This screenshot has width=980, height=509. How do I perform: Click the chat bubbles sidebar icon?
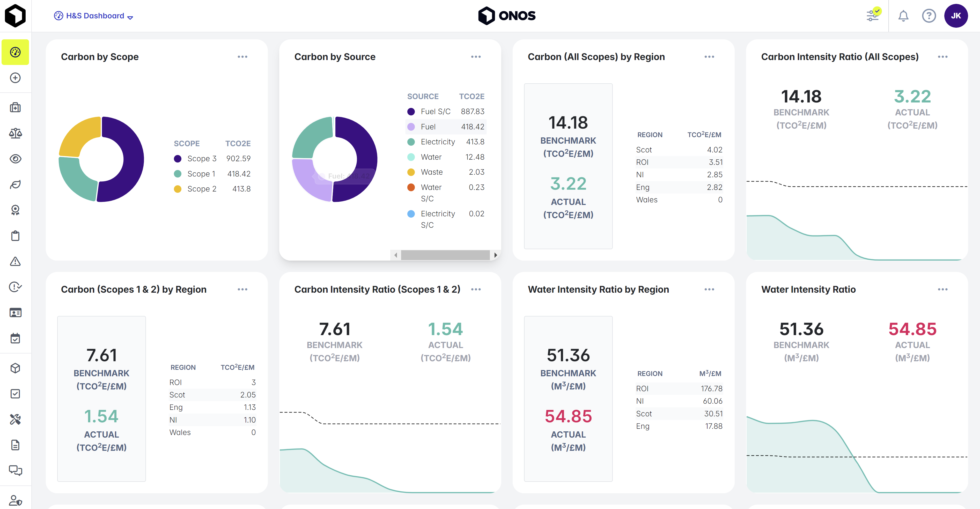[15, 471]
